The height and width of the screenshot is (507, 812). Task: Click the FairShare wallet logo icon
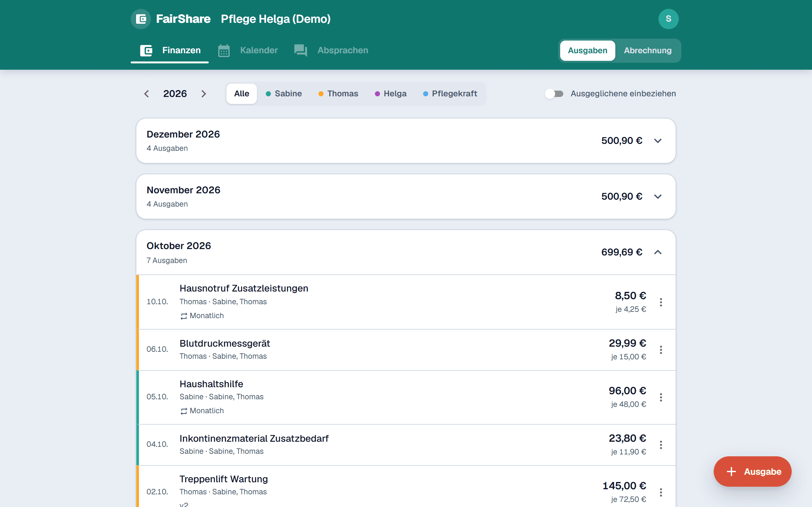tap(141, 19)
